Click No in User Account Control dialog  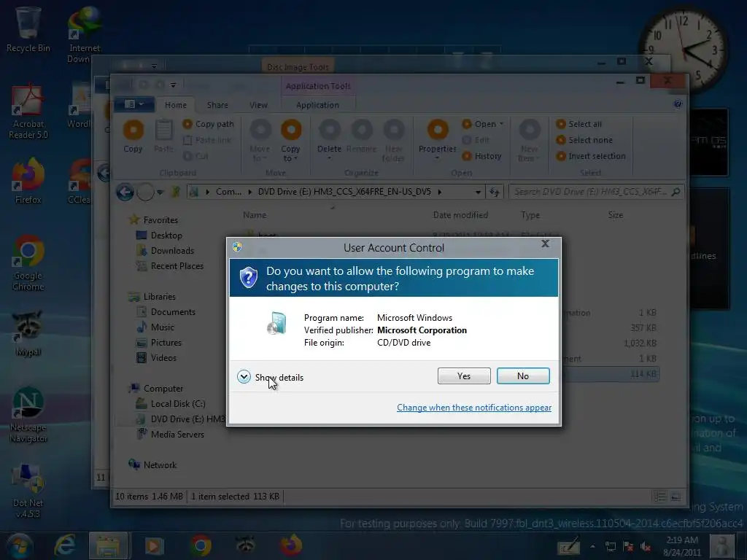[522, 376]
